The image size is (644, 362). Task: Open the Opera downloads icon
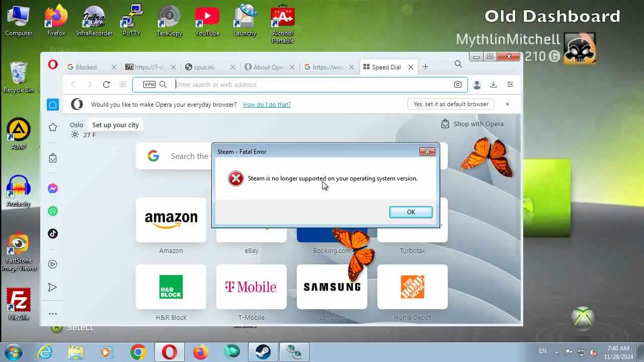(493, 84)
